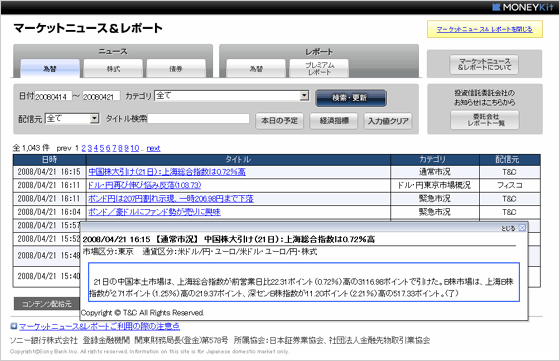Open the 中国株大引け(21日) news headline link
560x361 pixels.
coord(167,172)
